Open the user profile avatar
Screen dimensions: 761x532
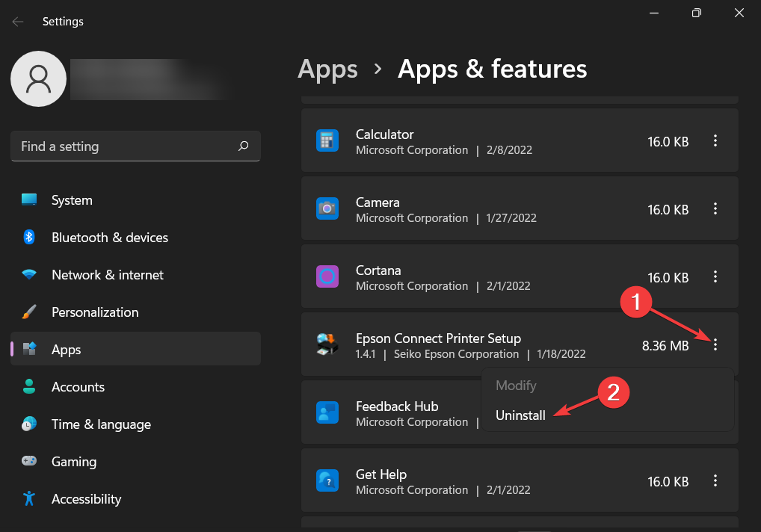coord(38,78)
